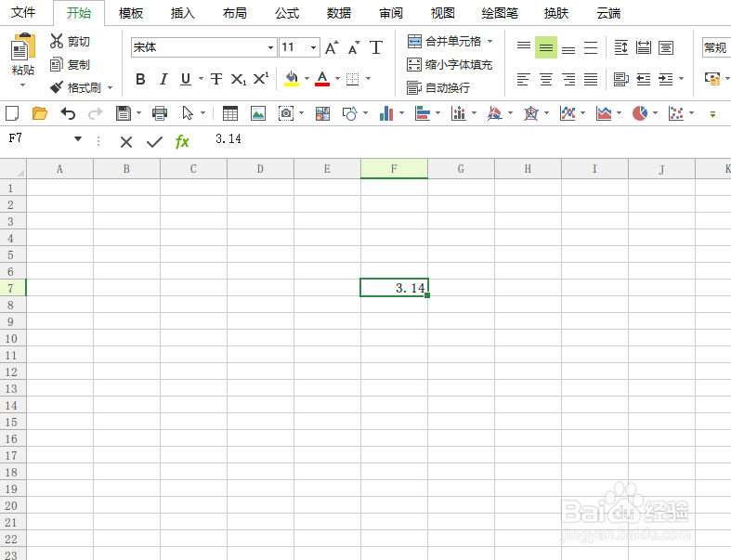This screenshot has height=560, width=731.
Task: Create new blank document icon
Action: 12,113
